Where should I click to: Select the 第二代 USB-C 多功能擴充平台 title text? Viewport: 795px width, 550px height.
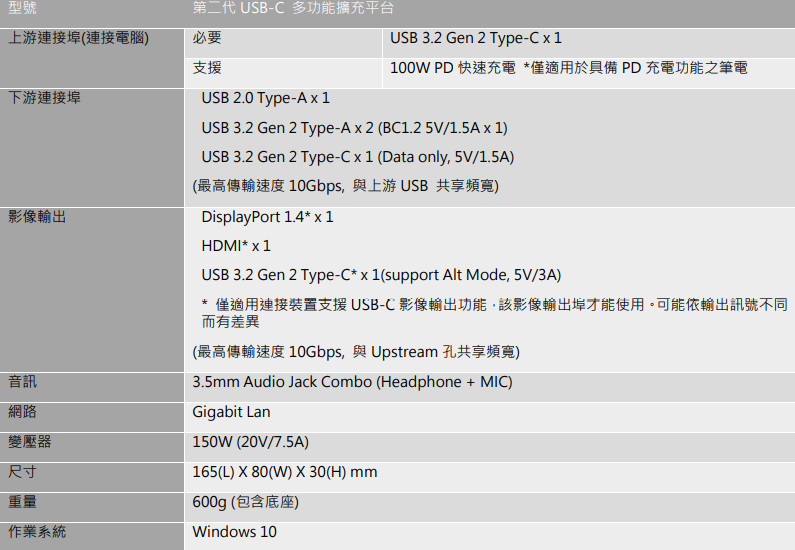(x=294, y=9)
